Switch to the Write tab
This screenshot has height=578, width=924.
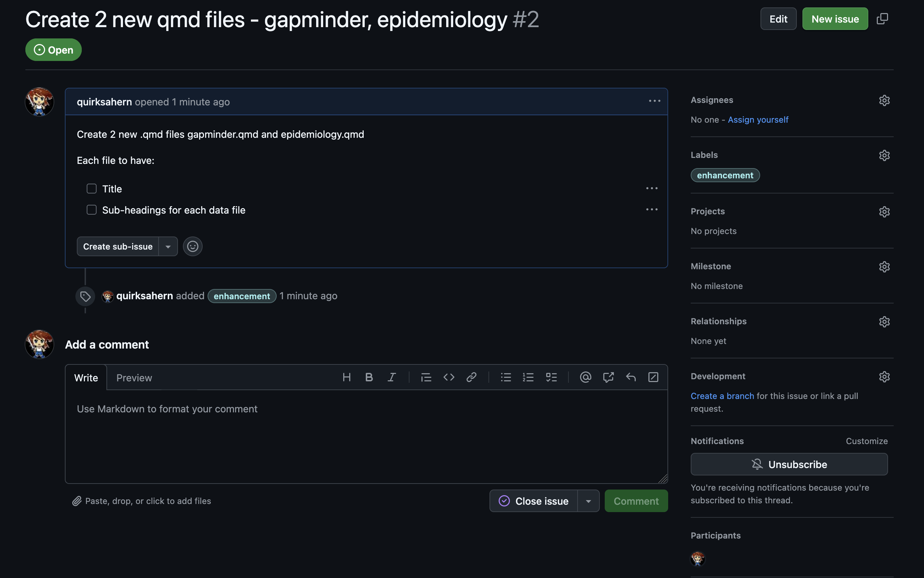pos(85,377)
